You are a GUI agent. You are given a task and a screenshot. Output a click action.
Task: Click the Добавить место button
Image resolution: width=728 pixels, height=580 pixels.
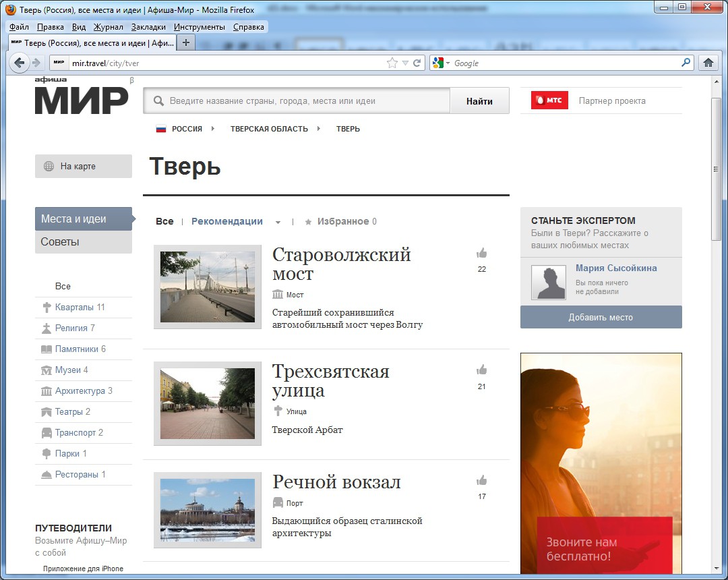[x=601, y=317]
